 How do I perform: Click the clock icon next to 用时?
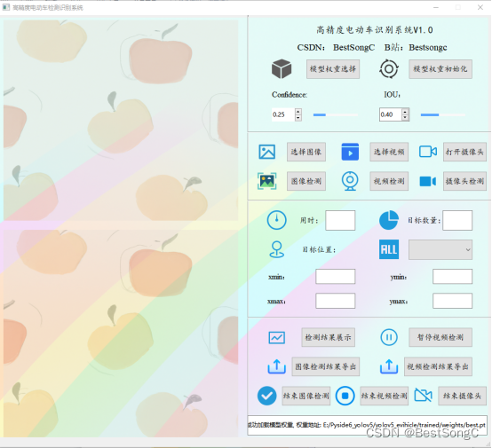point(276,220)
